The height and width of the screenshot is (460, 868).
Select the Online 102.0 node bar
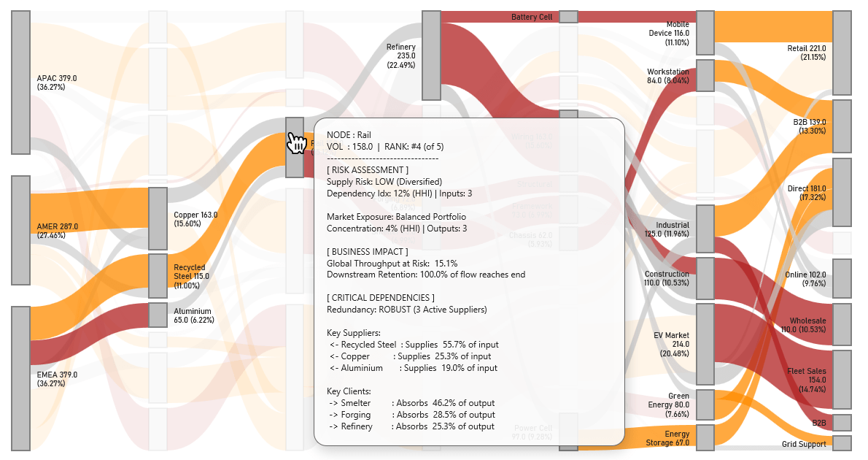point(842,278)
